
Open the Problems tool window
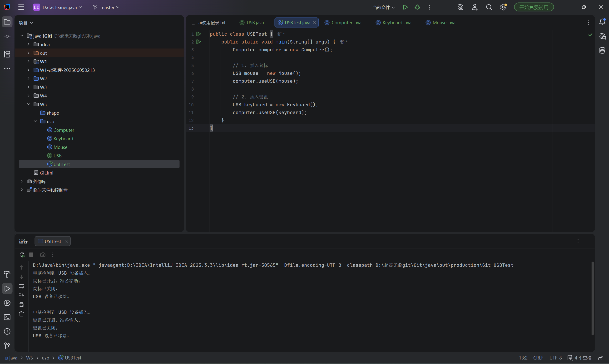tap(7, 331)
